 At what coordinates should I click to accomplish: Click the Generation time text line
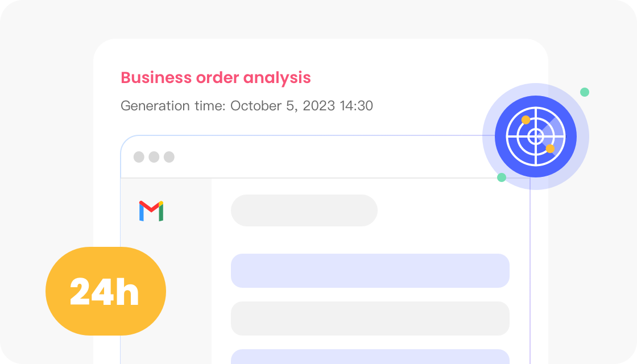(x=247, y=106)
